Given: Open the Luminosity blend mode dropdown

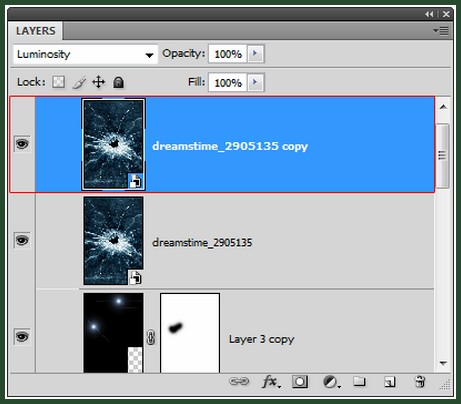Looking at the screenshot, I should click(x=85, y=54).
